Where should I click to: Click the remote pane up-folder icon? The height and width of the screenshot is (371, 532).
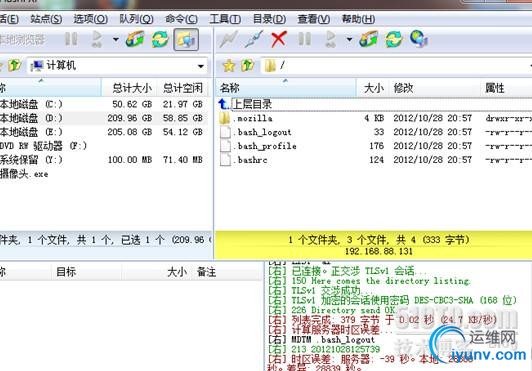click(x=248, y=65)
